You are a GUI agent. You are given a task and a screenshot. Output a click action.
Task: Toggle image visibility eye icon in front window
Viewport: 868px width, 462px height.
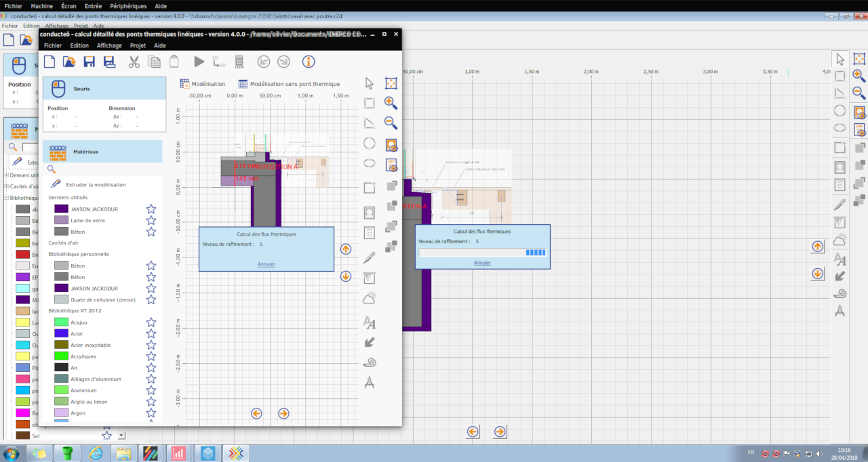[391, 145]
